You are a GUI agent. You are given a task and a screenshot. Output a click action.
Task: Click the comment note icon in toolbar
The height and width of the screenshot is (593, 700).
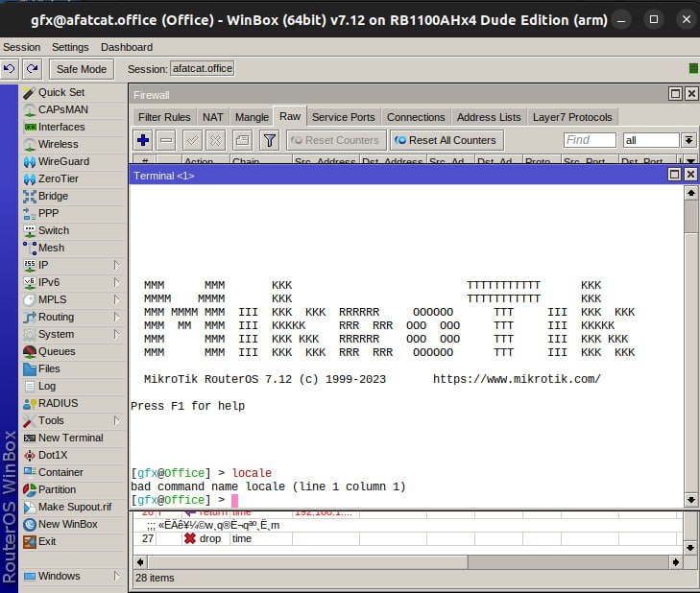coord(242,140)
